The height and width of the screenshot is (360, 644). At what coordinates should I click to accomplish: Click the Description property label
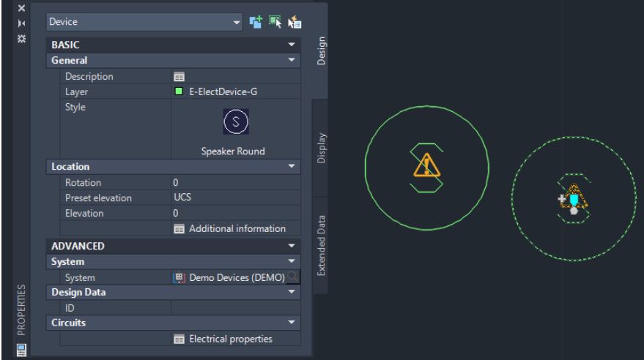click(89, 77)
